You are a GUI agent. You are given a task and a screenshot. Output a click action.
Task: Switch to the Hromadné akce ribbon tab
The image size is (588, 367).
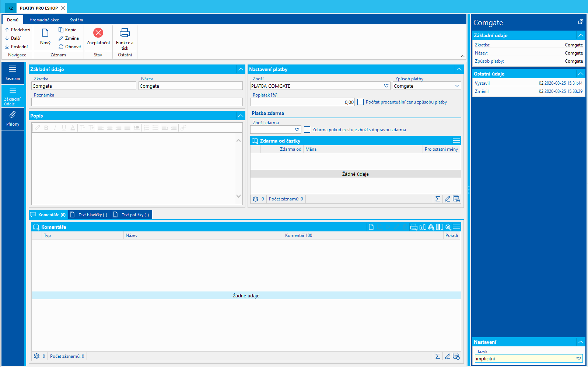pos(44,20)
